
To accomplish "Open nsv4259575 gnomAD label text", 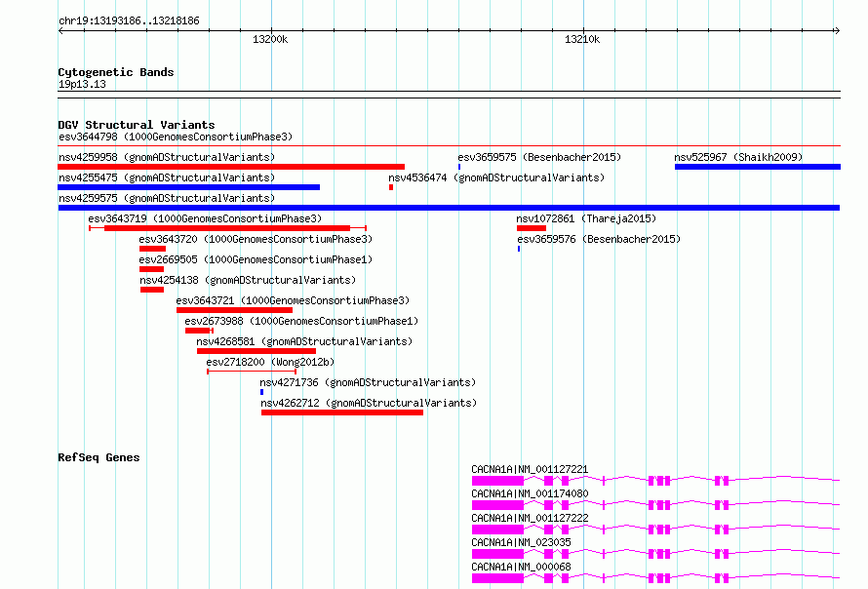I will (x=167, y=198).
